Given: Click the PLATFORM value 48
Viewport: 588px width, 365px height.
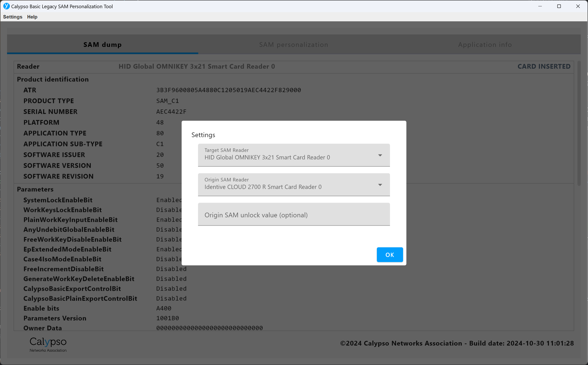Looking at the screenshot, I should tap(160, 122).
